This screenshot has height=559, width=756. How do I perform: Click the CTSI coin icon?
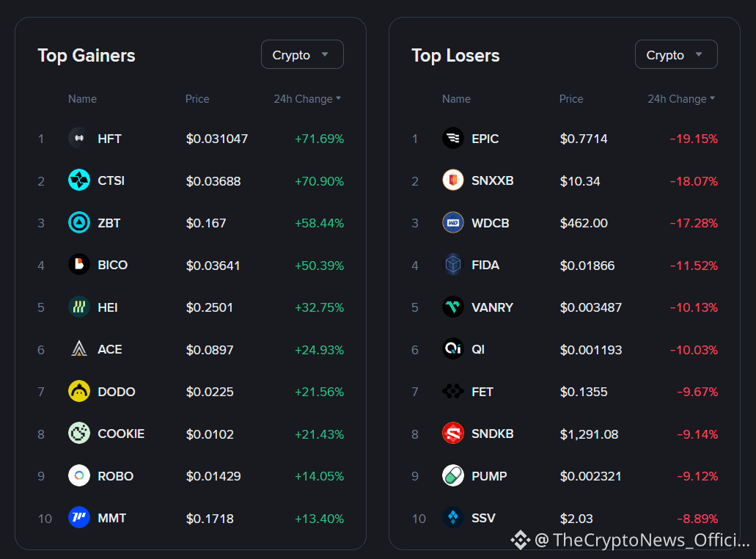click(x=79, y=180)
